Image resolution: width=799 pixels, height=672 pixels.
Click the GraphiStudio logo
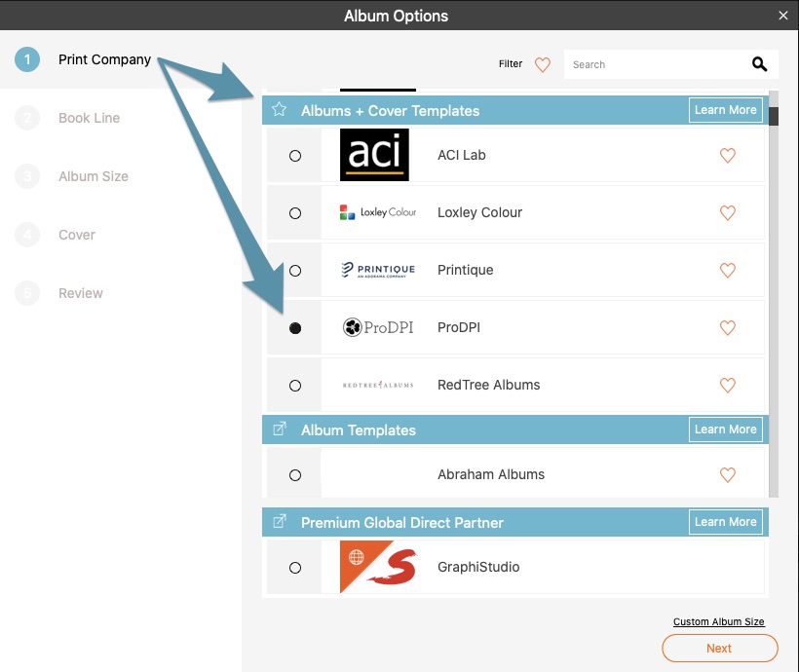pyautogui.click(x=379, y=567)
